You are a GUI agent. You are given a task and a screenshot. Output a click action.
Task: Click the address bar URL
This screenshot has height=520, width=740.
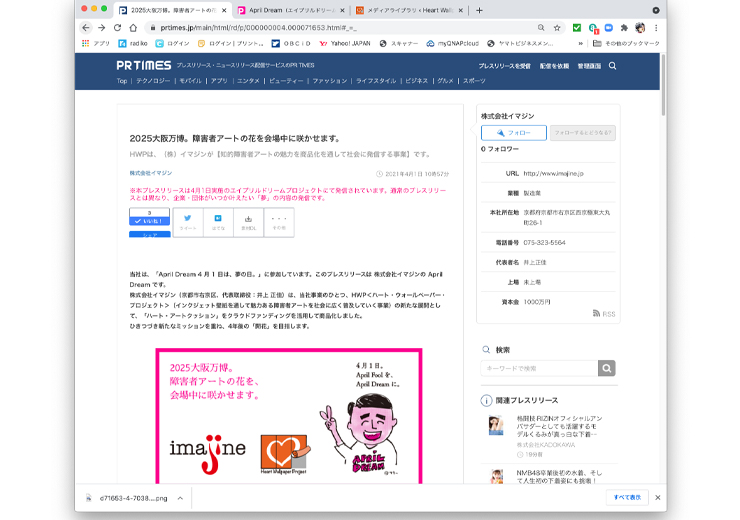[x=258, y=28]
